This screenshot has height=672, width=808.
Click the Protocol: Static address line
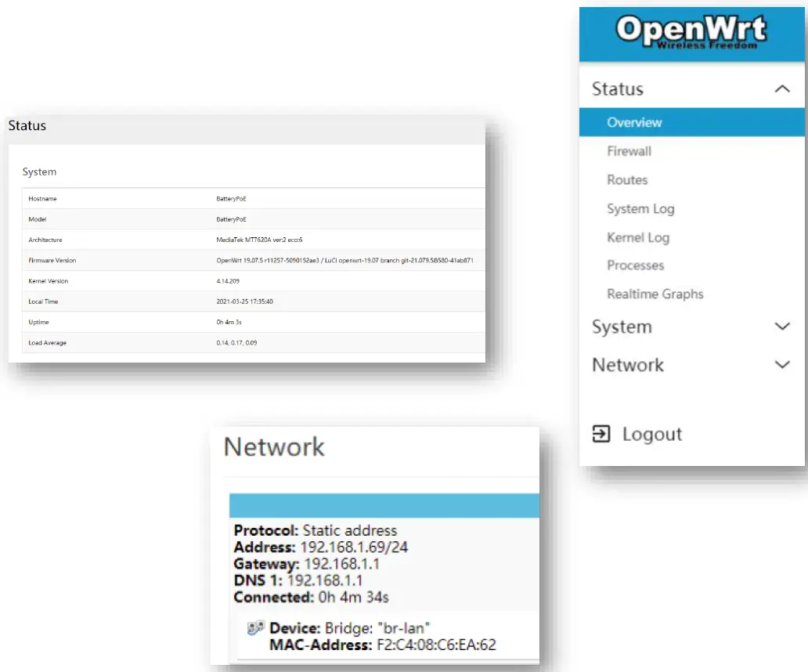click(316, 530)
